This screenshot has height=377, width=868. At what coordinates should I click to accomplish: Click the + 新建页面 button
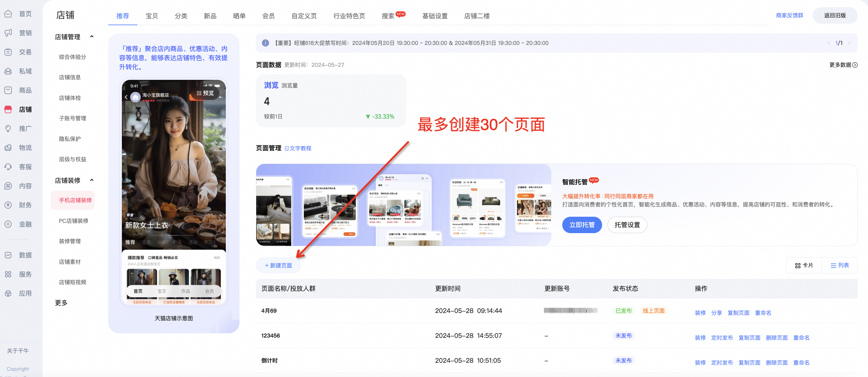tap(278, 266)
